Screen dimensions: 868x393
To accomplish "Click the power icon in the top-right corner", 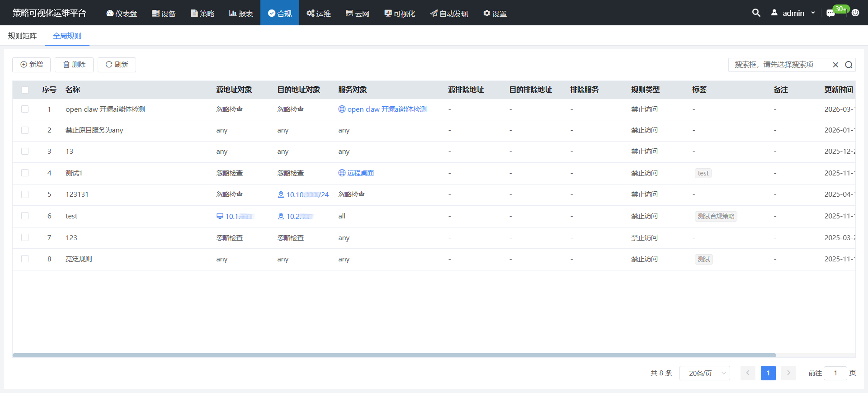I will (855, 13).
